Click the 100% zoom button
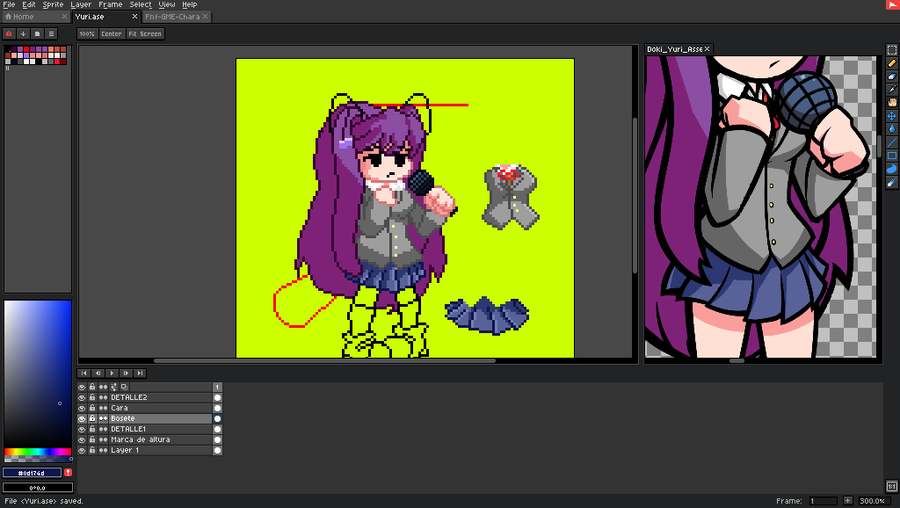The width and height of the screenshot is (900, 508). (x=87, y=34)
